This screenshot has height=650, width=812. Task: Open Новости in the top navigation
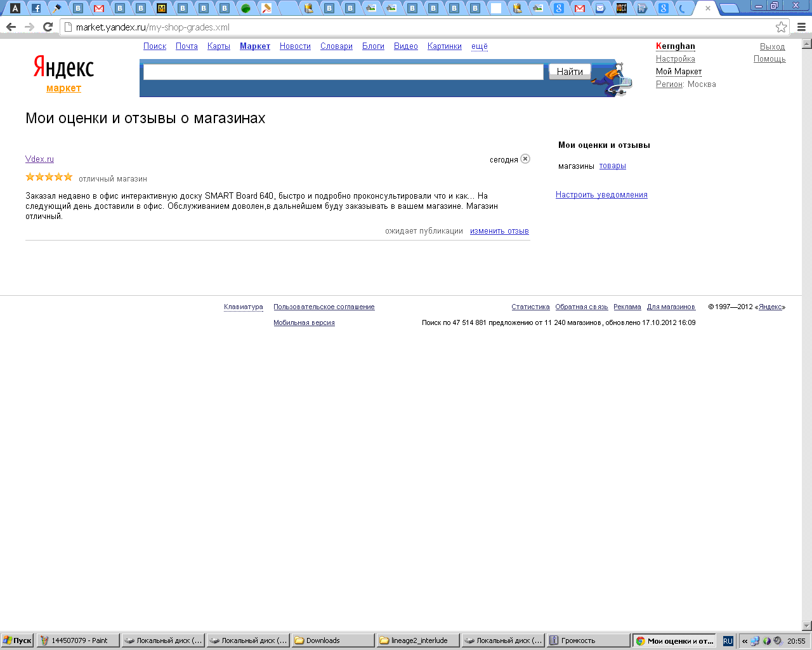[x=295, y=46]
